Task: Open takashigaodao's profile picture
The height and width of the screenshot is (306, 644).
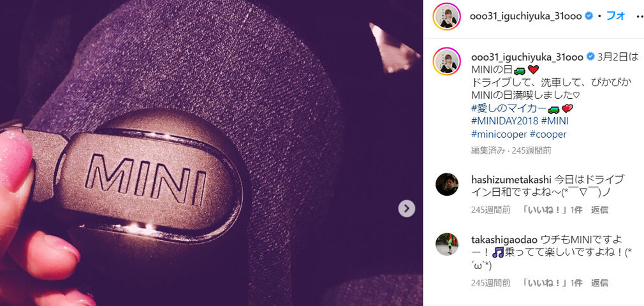Action: click(x=447, y=244)
